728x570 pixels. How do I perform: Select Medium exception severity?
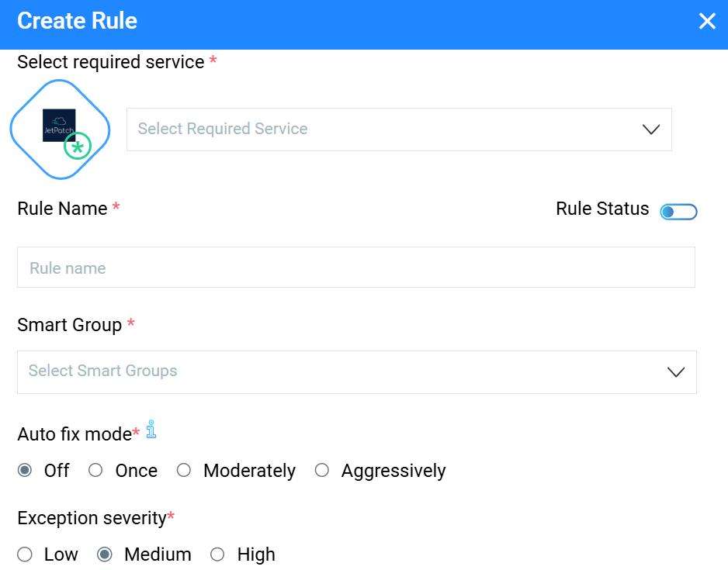(x=105, y=554)
